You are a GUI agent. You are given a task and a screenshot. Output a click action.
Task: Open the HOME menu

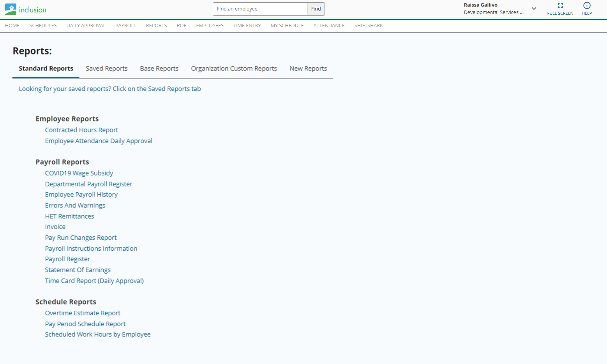click(12, 26)
